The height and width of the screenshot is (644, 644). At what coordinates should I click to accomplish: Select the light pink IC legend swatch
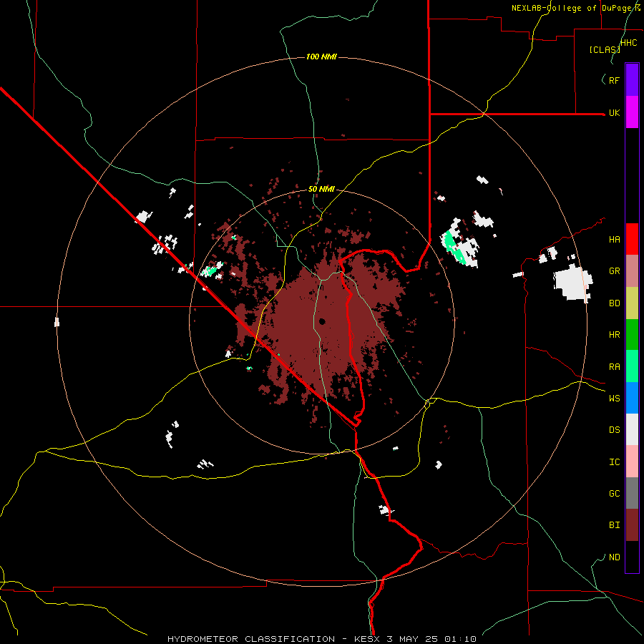click(x=632, y=462)
